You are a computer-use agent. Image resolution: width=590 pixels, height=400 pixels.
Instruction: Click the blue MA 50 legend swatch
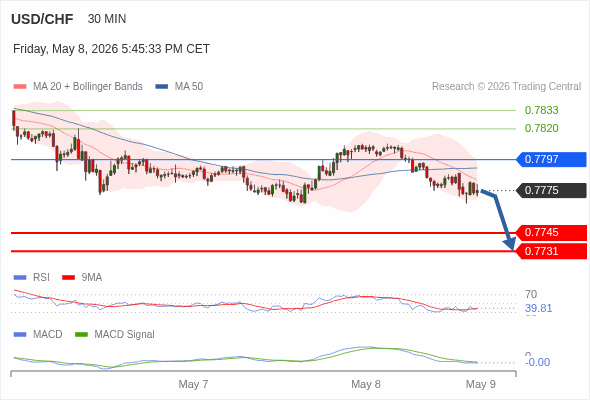click(162, 87)
